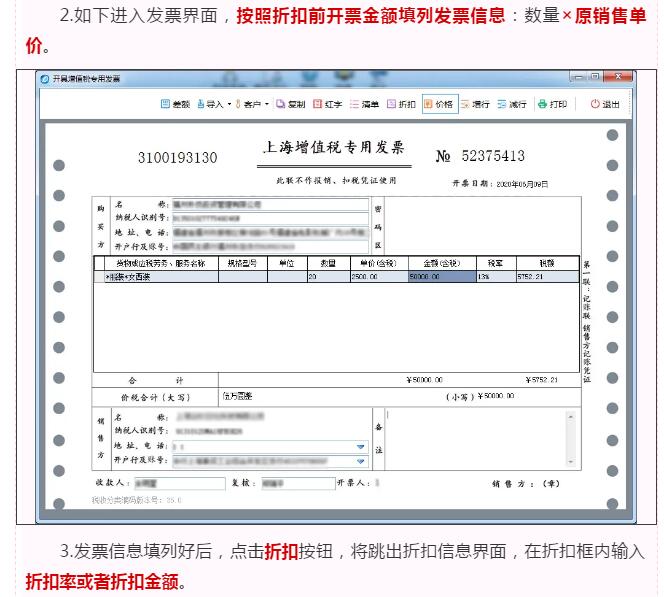The height and width of the screenshot is (597, 664).
Task: Click the 红字 red-letter invoice button
Action: point(327,104)
